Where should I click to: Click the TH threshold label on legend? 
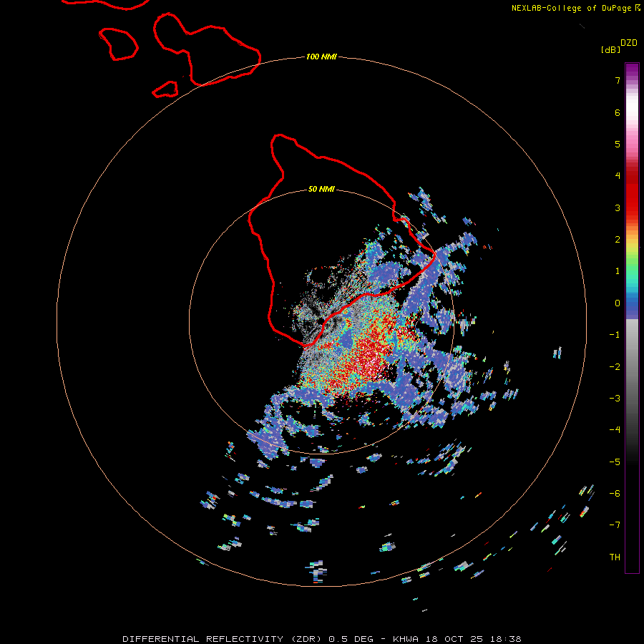tap(615, 557)
